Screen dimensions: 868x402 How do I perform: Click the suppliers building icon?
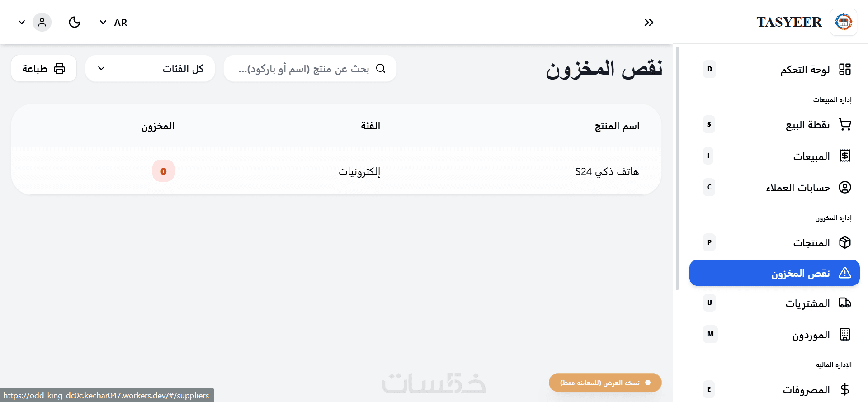pyautogui.click(x=844, y=335)
